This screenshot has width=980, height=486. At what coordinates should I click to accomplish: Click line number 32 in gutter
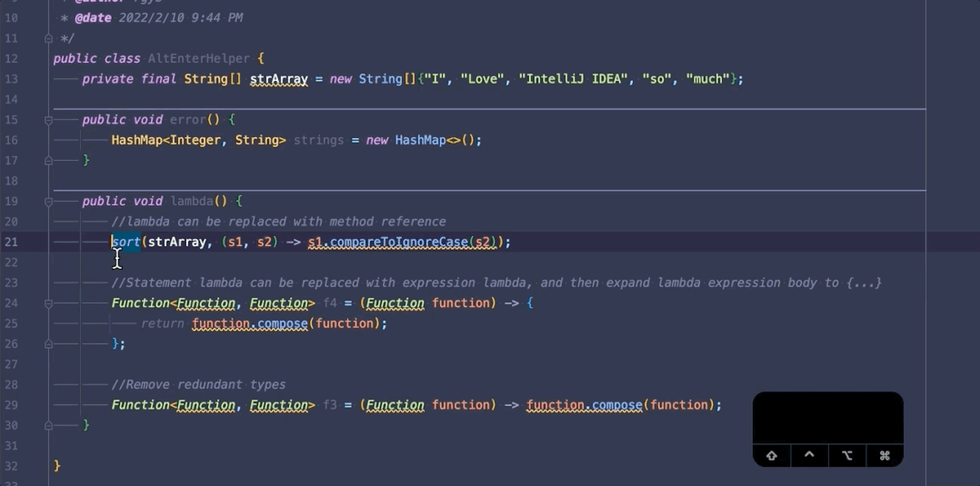[11, 466]
